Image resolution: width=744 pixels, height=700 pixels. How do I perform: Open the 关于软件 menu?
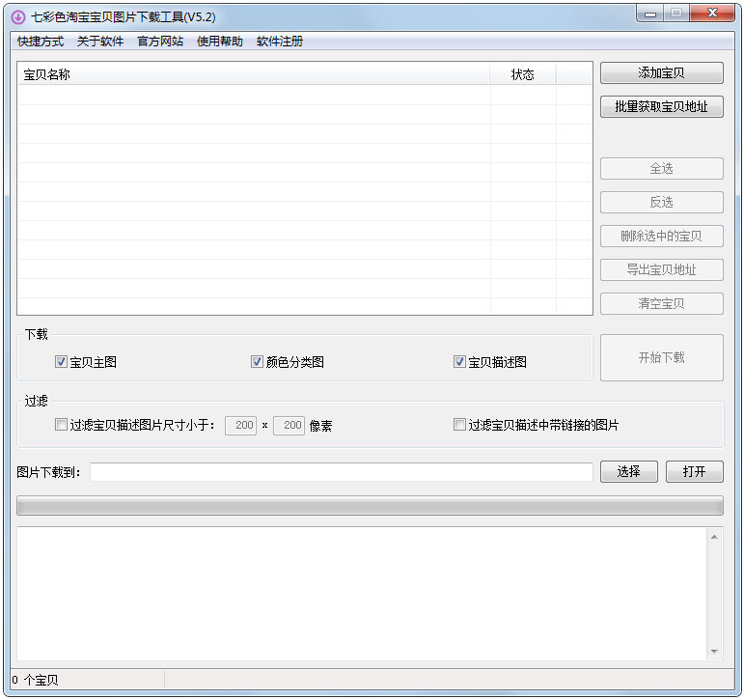tap(100, 42)
